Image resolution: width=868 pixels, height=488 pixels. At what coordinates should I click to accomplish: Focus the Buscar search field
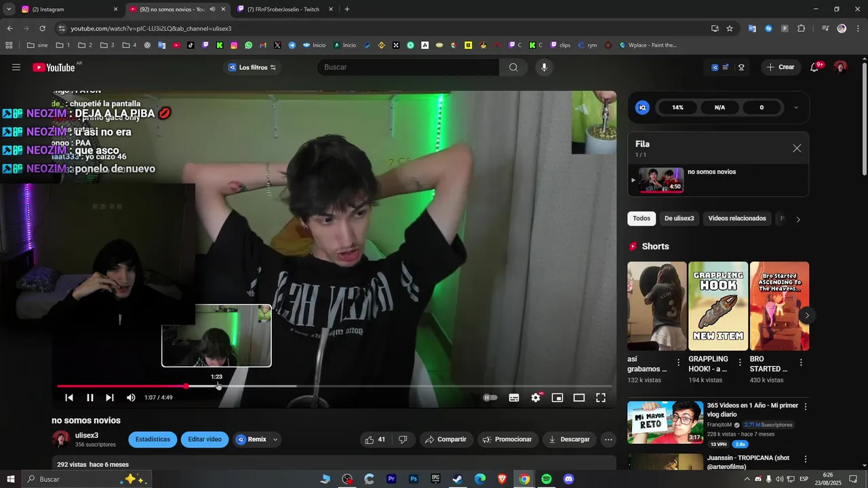(x=410, y=67)
